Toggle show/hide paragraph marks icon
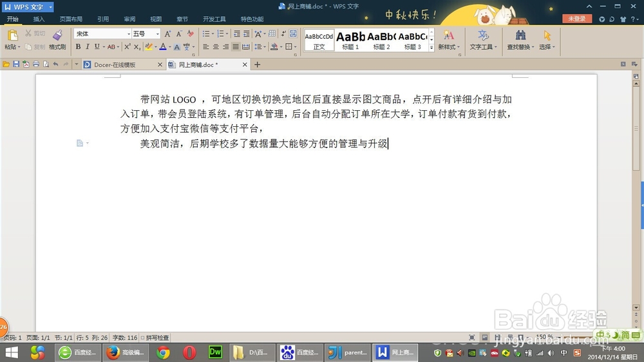This screenshot has width=644, height=362. (283, 33)
